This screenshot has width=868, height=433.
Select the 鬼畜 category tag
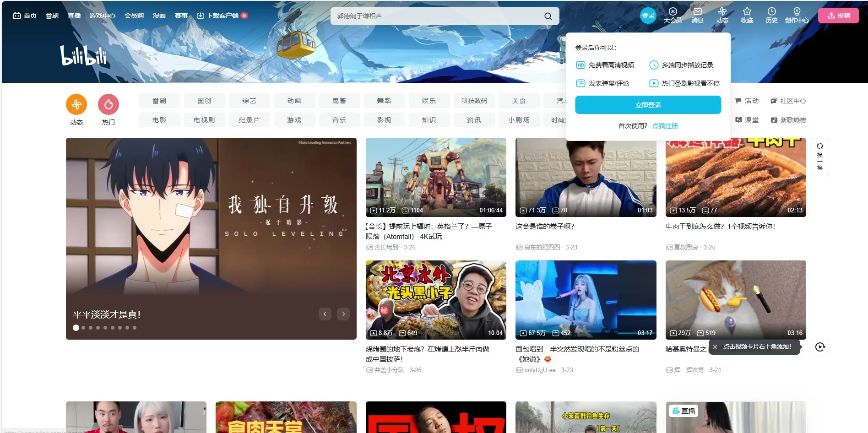tap(339, 101)
